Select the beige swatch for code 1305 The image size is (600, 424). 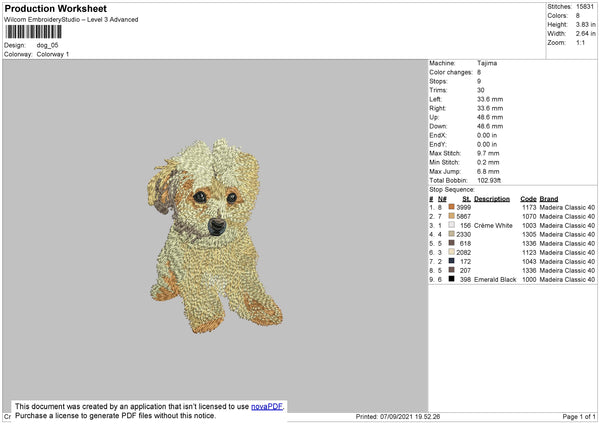[452, 234]
